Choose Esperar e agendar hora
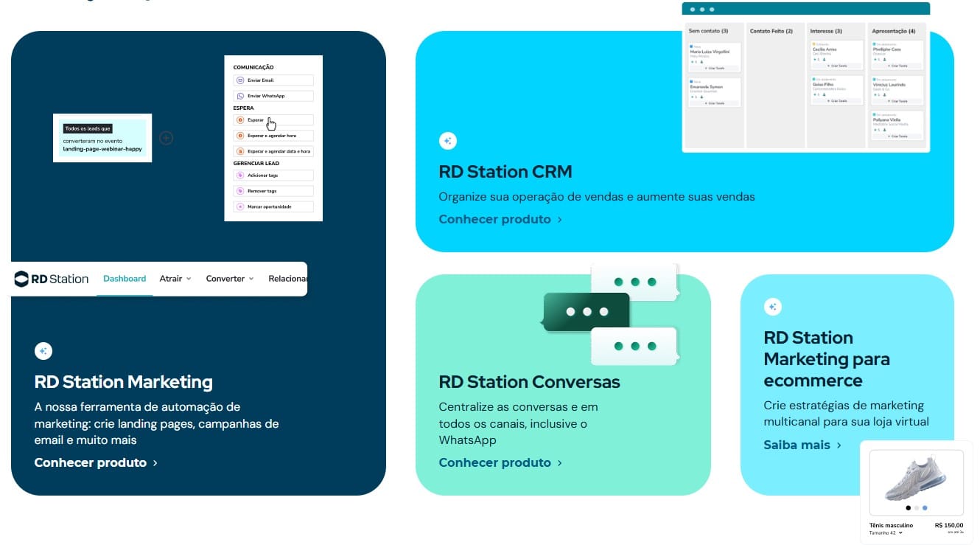980x545 pixels. (x=273, y=136)
